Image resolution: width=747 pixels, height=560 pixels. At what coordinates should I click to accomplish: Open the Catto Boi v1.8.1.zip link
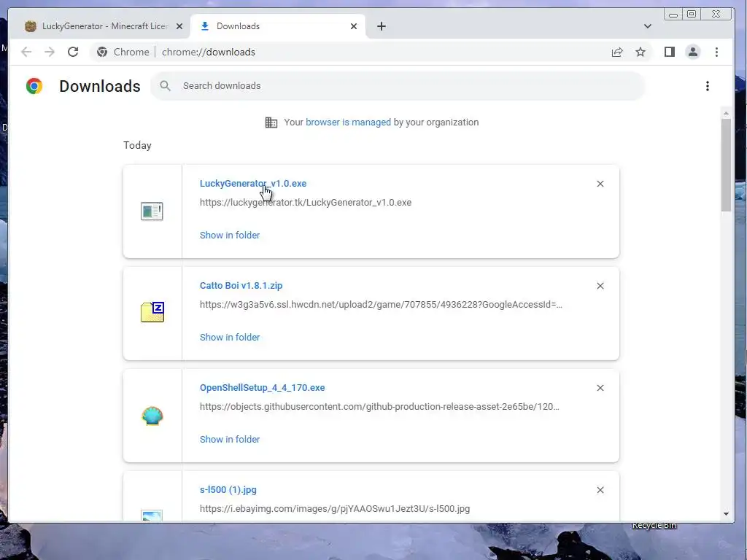[241, 286]
